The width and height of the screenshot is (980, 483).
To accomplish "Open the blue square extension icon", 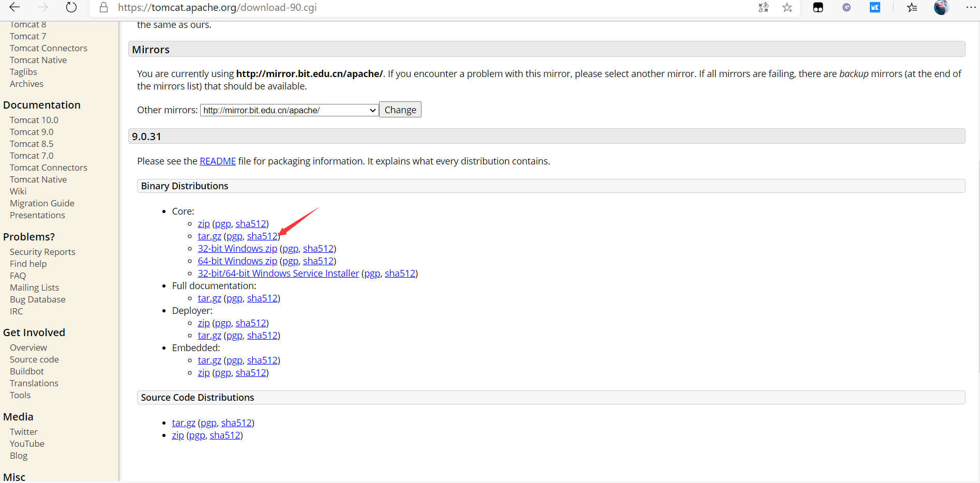I will tap(875, 7).
